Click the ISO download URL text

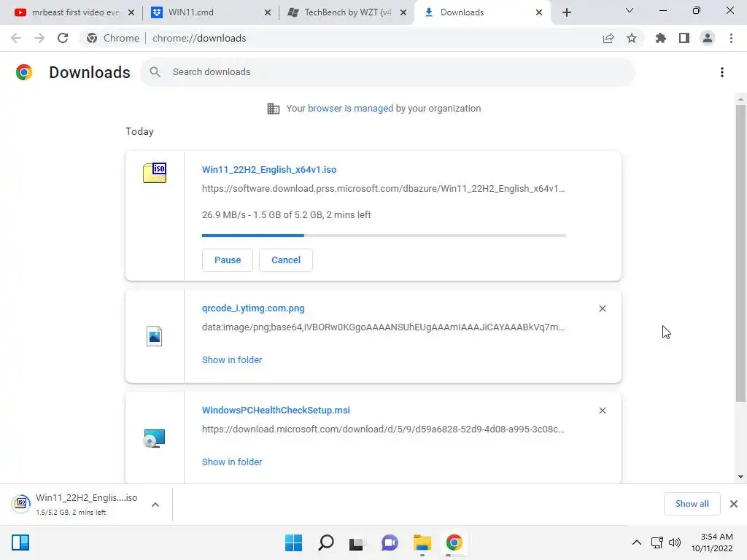click(384, 189)
